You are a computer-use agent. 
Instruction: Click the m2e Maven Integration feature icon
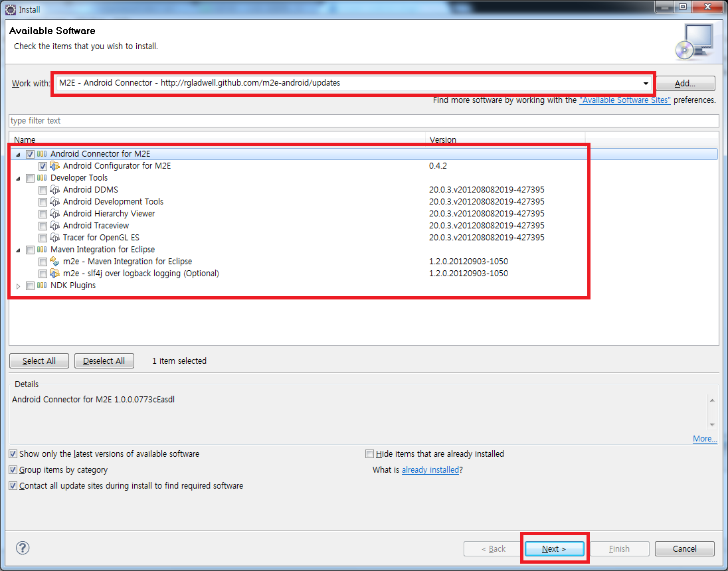point(55,262)
